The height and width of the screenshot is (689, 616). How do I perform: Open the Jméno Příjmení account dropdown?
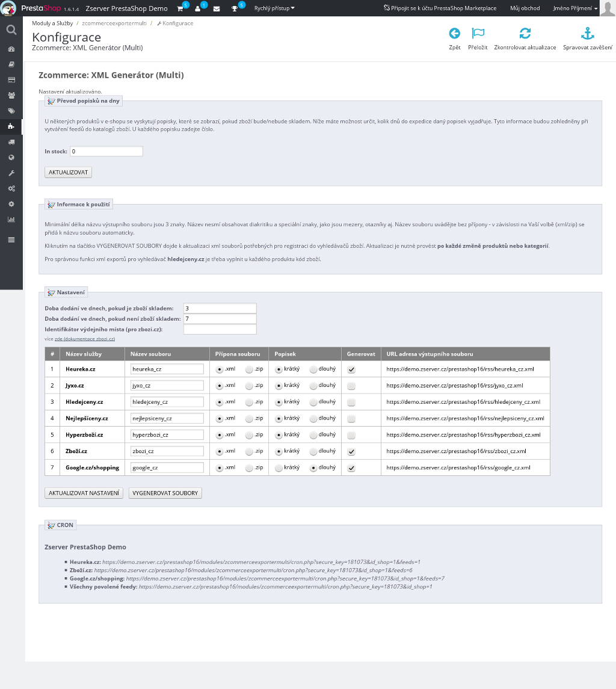click(575, 8)
